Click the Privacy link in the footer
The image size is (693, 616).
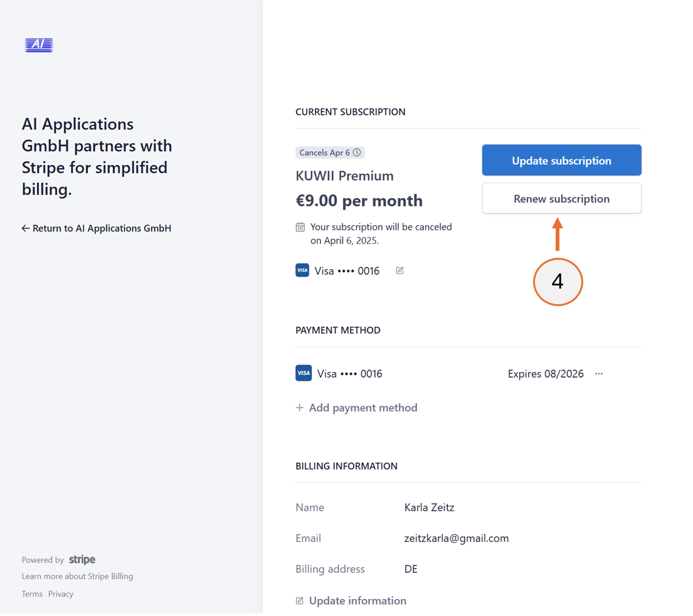coord(61,593)
